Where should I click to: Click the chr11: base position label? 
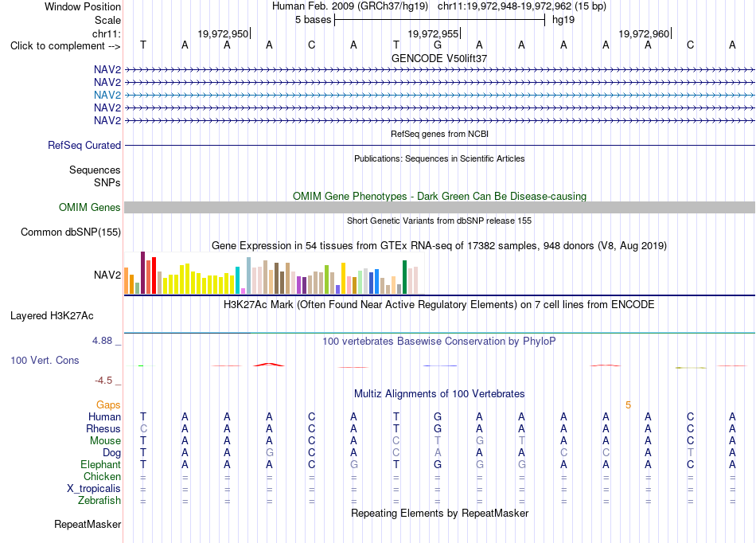[107, 33]
